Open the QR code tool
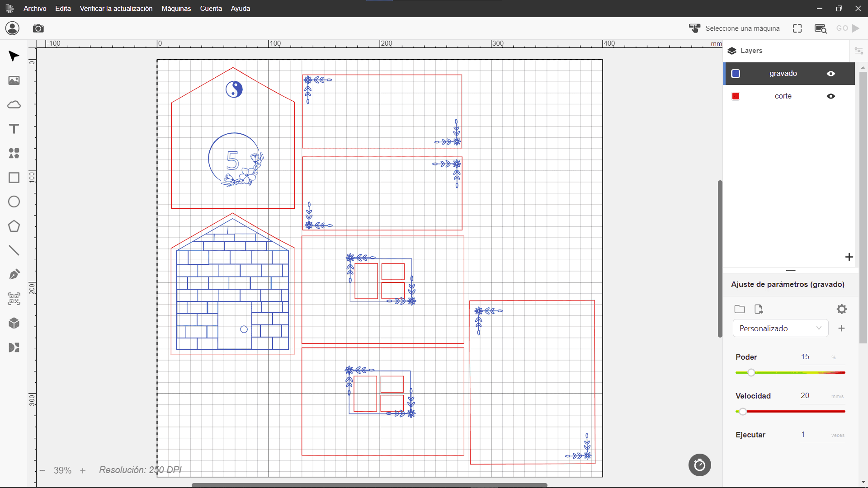This screenshot has height=488, width=868. pyautogui.click(x=14, y=299)
